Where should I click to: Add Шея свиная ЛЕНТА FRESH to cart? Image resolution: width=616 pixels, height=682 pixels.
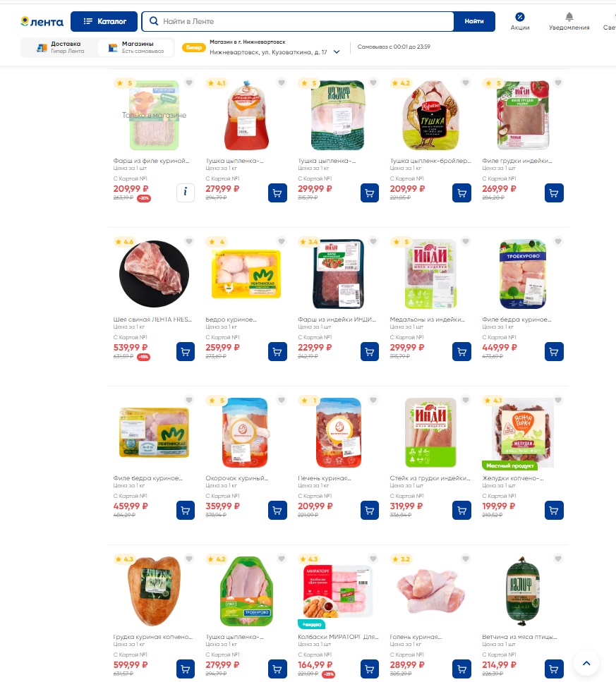(x=186, y=352)
